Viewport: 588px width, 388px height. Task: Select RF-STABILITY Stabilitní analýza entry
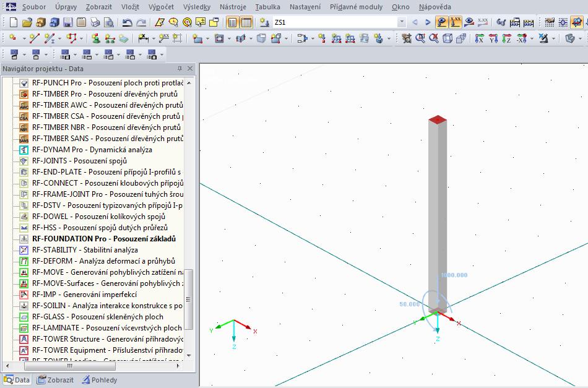(x=85, y=250)
